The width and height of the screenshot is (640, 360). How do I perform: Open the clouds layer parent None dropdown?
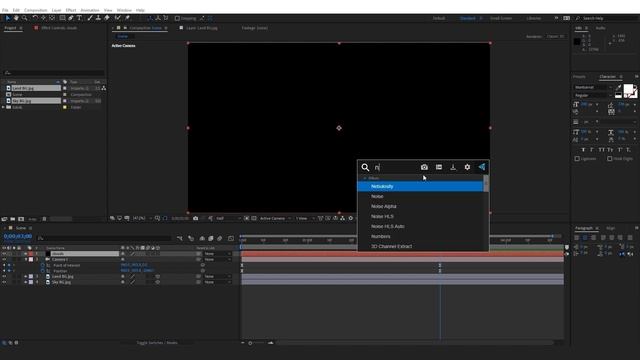pyautogui.click(x=218, y=254)
